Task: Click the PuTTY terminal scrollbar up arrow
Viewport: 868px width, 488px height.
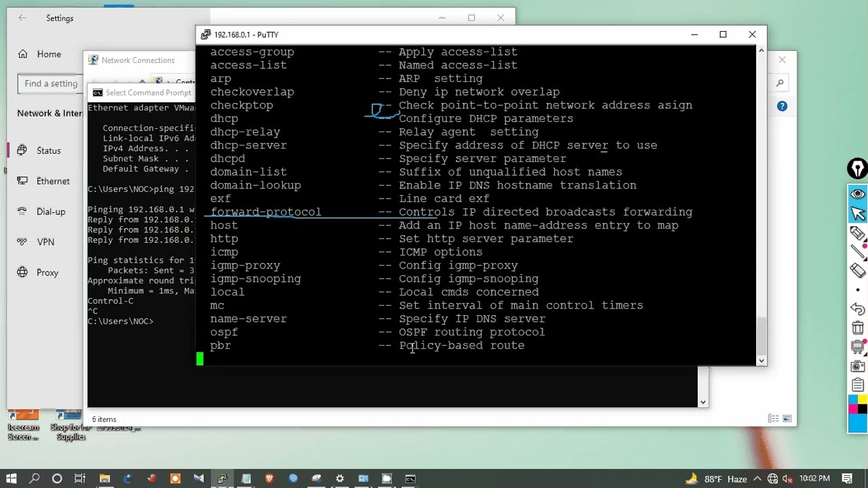Action: coord(762,49)
